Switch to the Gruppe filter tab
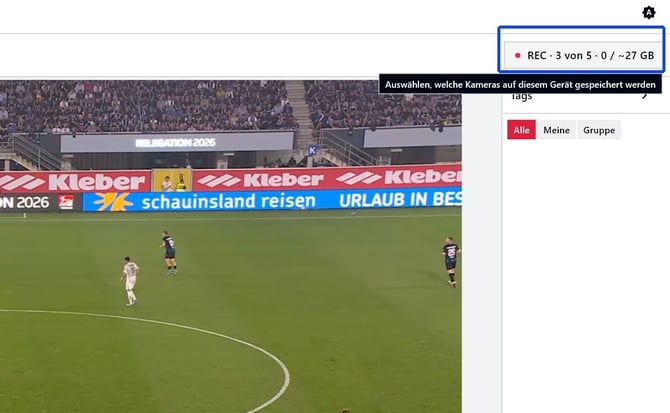 (599, 130)
